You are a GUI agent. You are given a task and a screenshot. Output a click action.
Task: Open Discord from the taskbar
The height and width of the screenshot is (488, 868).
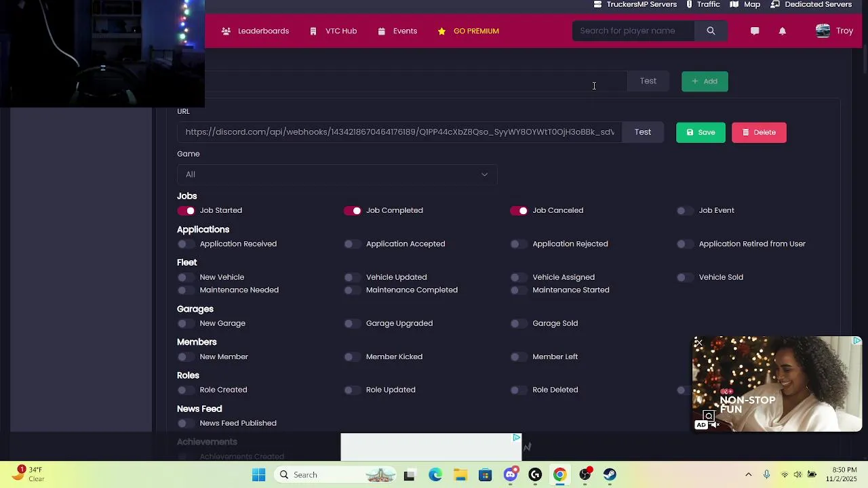pos(511,475)
